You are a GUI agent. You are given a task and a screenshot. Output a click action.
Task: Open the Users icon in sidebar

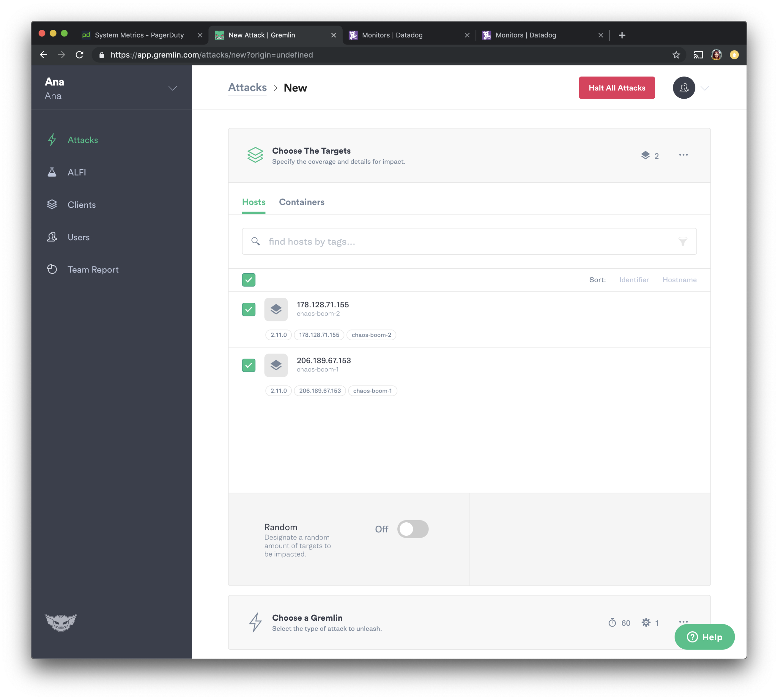52,237
